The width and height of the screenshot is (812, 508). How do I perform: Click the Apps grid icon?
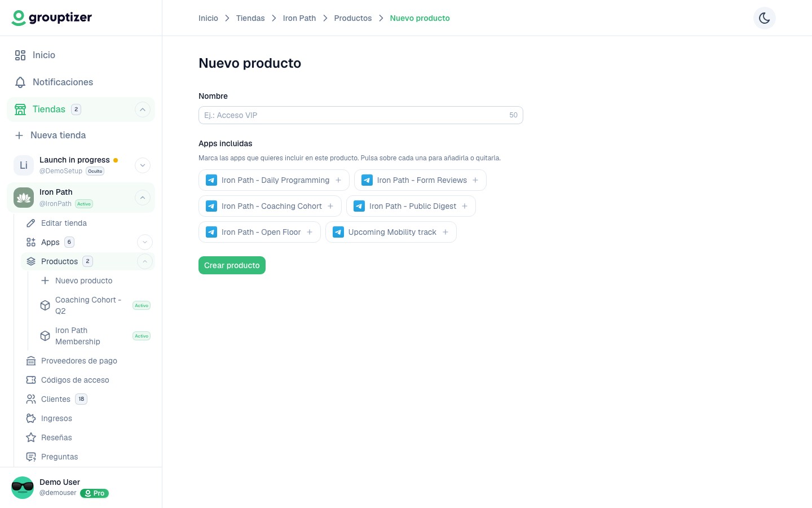click(31, 242)
